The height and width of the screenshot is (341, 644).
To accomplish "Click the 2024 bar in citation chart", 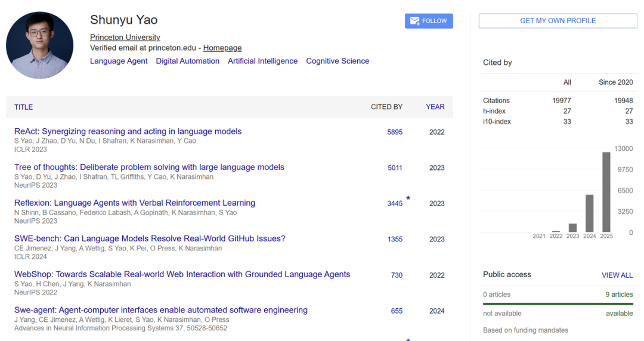I will click(589, 213).
